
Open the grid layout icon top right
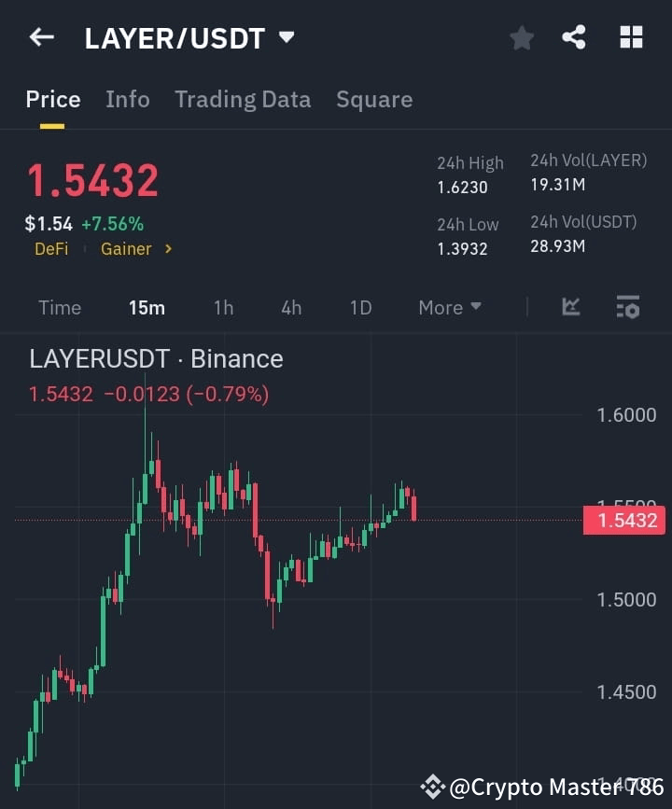click(631, 37)
